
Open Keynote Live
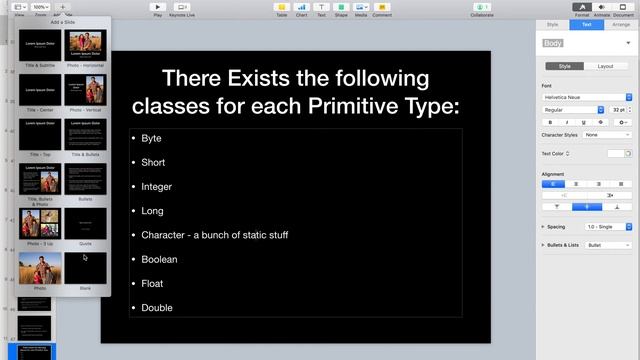point(182,7)
